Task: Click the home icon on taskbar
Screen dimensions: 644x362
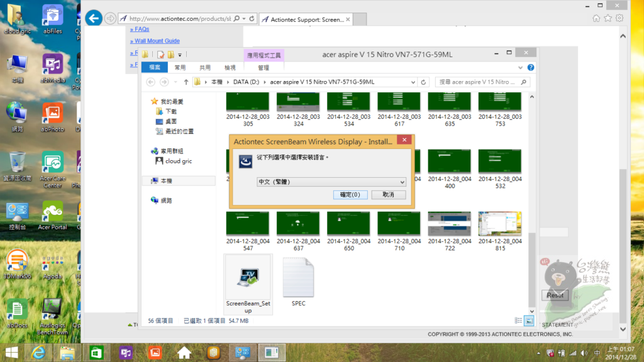Action: click(x=184, y=353)
